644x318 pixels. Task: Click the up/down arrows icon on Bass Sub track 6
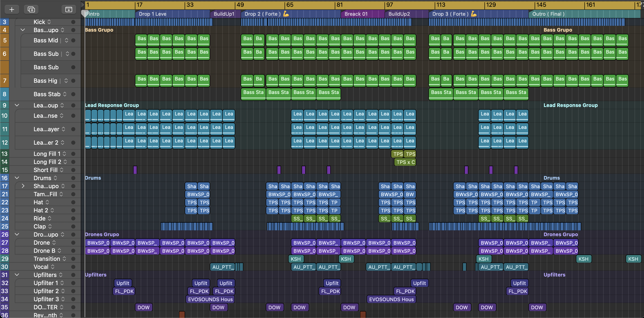click(x=67, y=54)
